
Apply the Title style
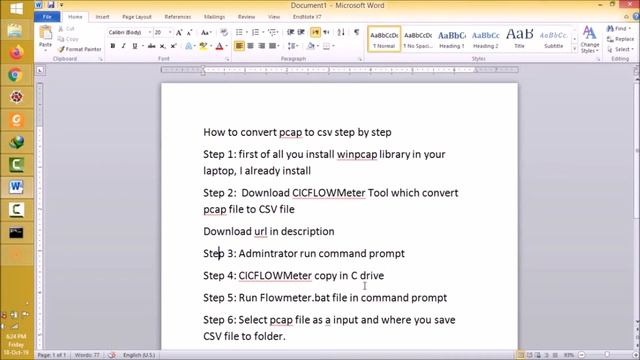click(x=520, y=39)
